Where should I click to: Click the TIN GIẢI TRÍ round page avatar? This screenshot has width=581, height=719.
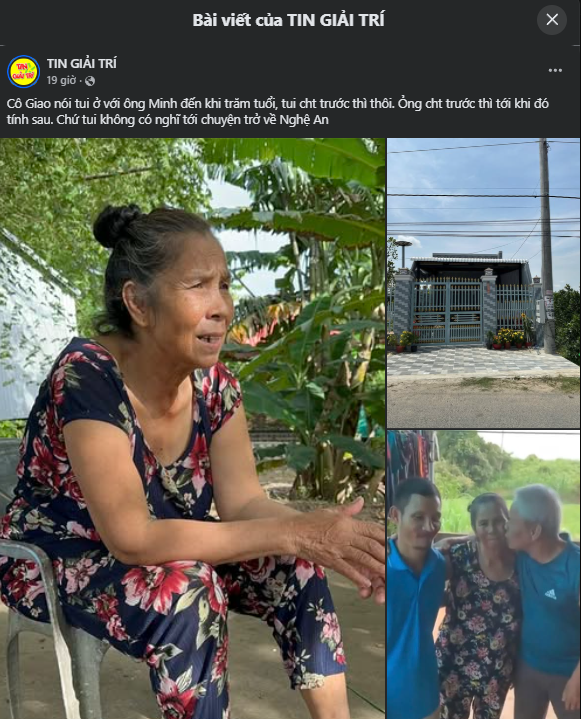tap(24, 72)
